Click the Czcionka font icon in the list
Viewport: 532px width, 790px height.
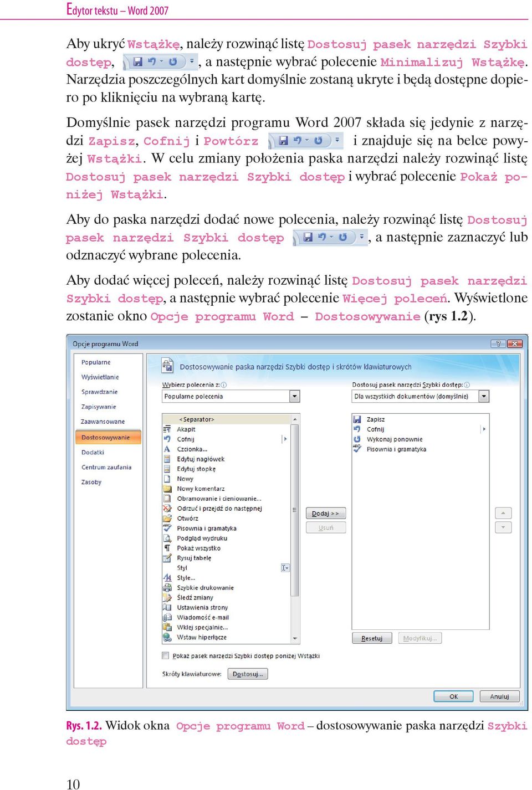coord(167,449)
